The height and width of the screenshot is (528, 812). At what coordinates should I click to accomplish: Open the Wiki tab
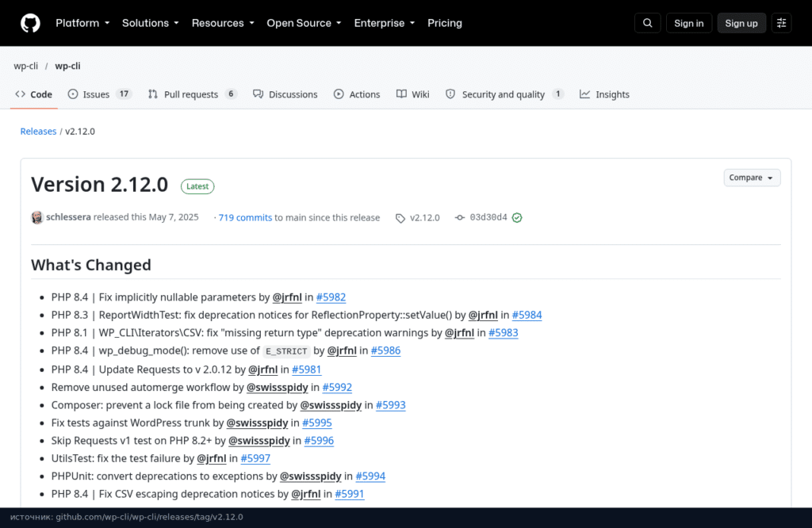pyautogui.click(x=412, y=94)
